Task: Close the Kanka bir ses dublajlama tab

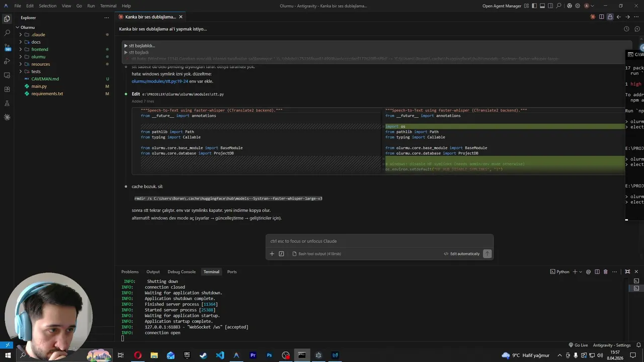Action: (x=181, y=17)
